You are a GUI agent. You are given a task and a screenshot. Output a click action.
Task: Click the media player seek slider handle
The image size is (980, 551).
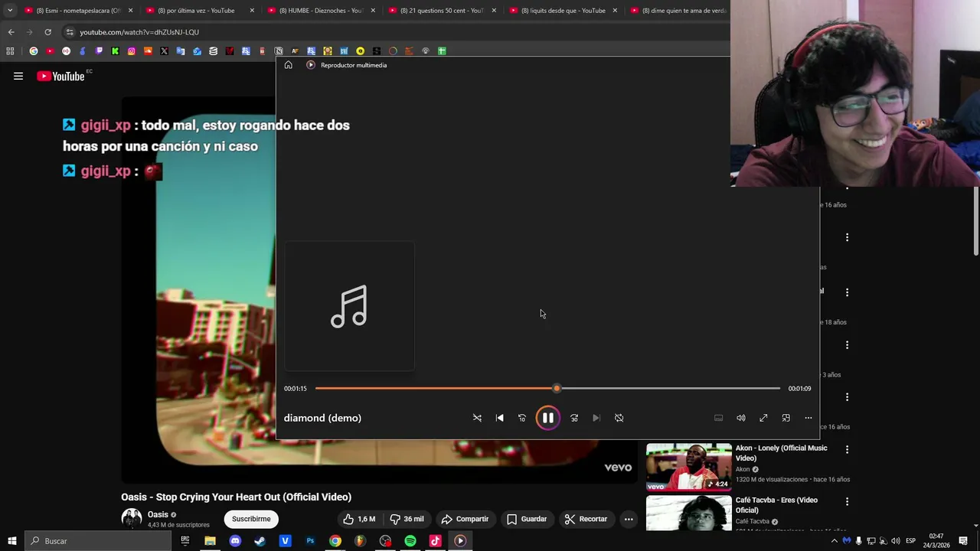click(557, 389)
